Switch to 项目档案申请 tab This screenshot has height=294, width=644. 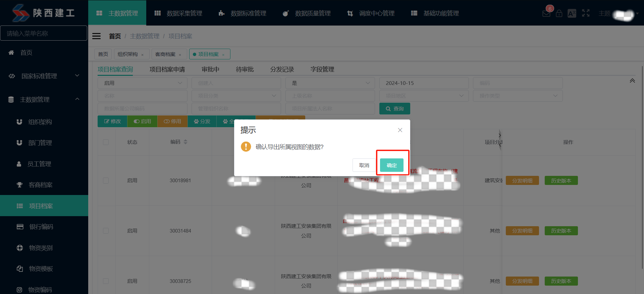[x=167, y=69]
